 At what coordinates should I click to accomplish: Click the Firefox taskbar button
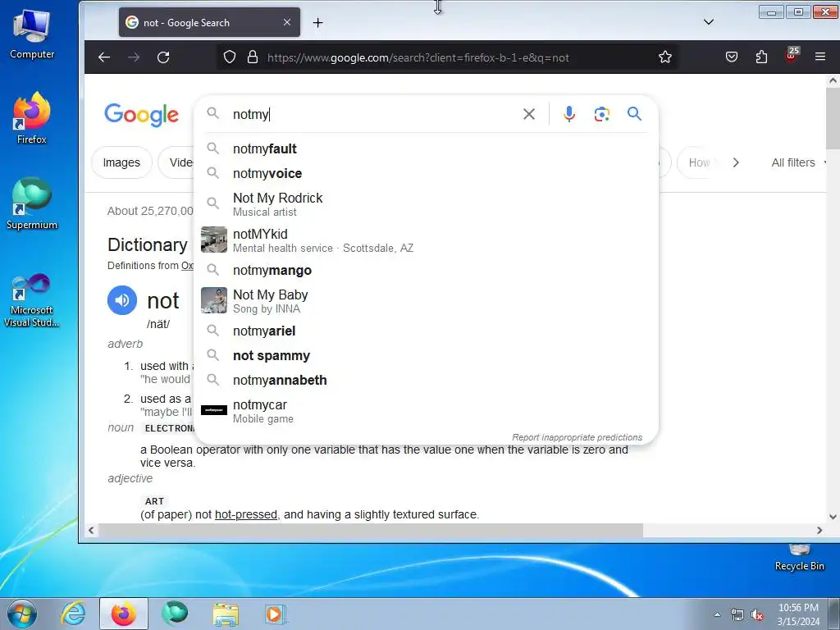(x=123, y=614)
